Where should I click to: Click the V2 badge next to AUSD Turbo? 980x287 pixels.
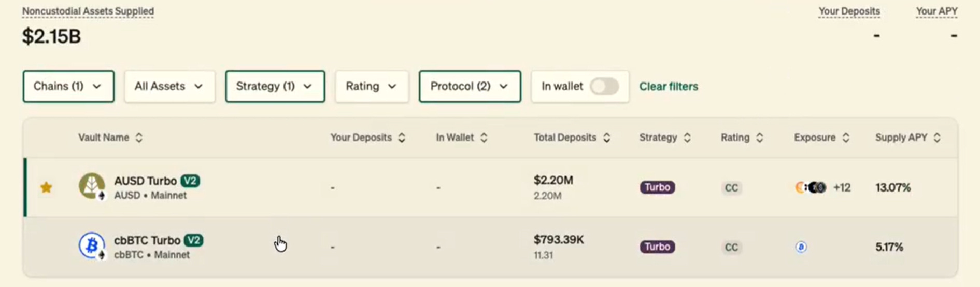click(190, 181)
